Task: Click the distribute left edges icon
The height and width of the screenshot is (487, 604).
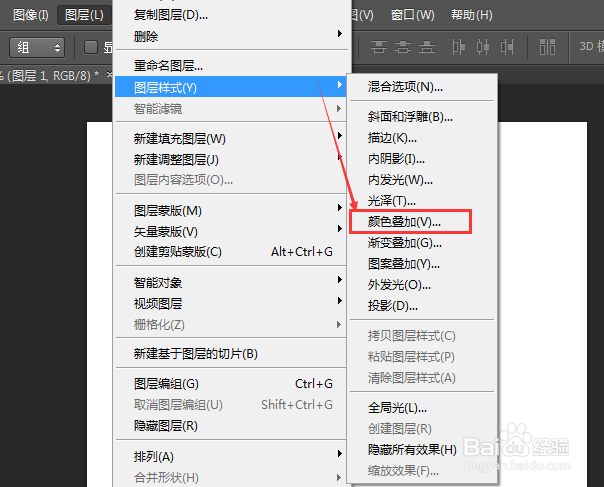Action: point(458,47)
